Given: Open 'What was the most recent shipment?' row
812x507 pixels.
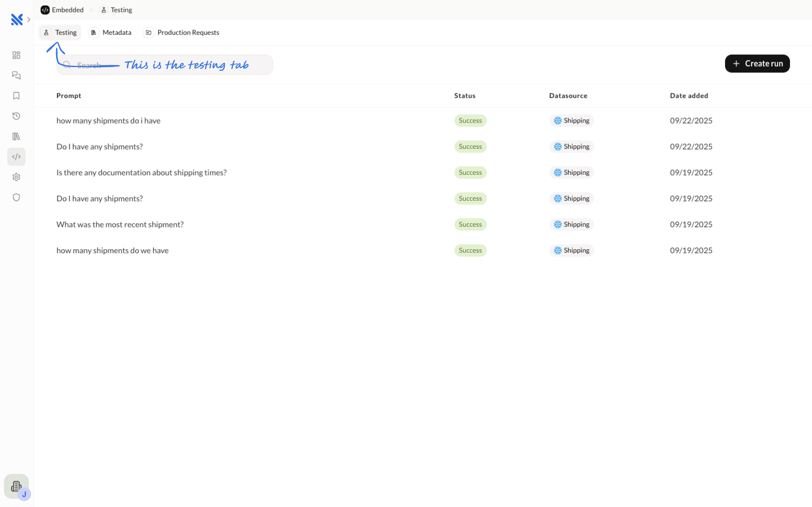Looking at the screenshot, I should (120, 224).
